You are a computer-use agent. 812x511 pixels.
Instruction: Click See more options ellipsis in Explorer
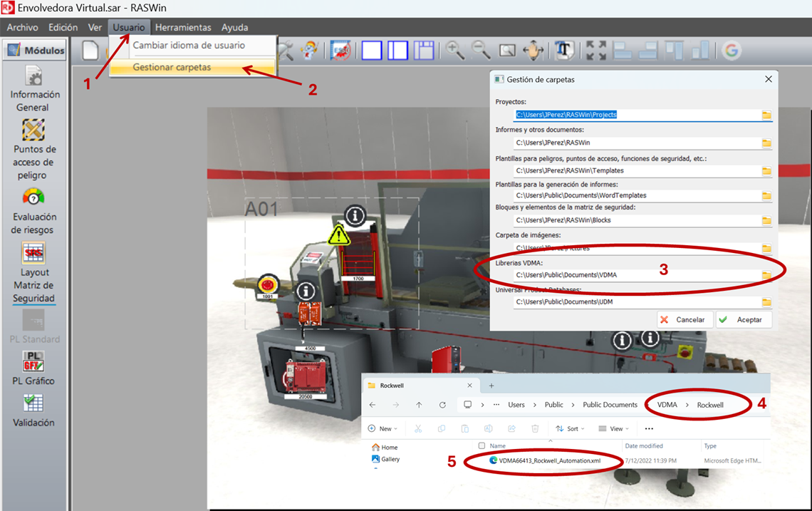tap(649, 428)
